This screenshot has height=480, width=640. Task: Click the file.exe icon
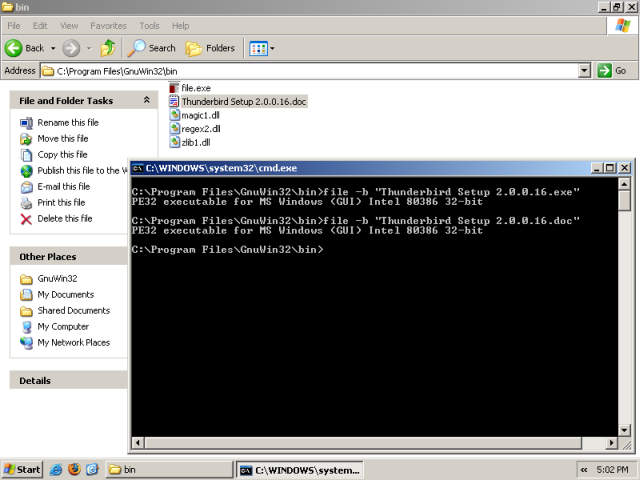tap(174, 88)
